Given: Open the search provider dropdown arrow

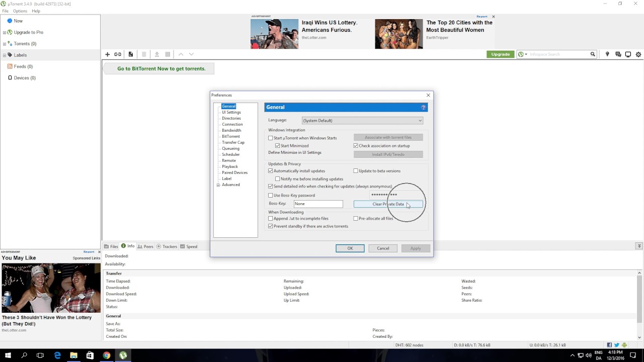Looking at the screenshot, I should click(526, 54).
